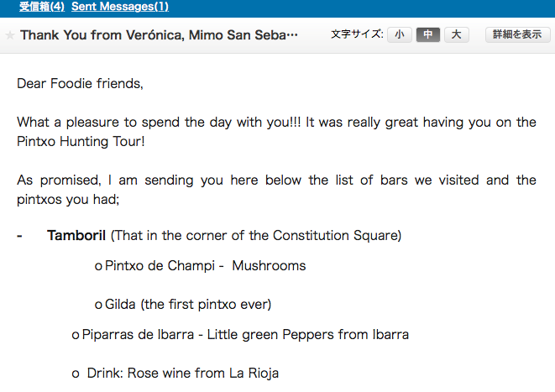This screenshot has height=392, width=555.
Task: Click the "As promised" paragraph start
Action: (x=55, y=180)
